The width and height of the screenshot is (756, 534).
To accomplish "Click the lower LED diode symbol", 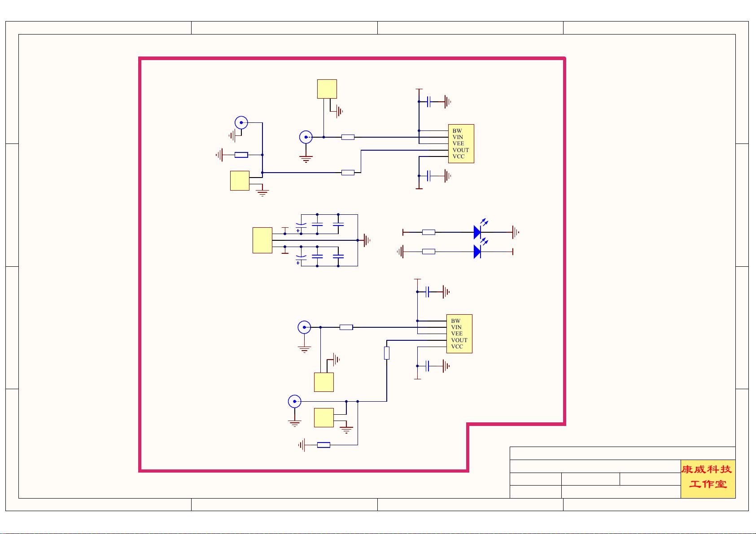I will [477, 252].
